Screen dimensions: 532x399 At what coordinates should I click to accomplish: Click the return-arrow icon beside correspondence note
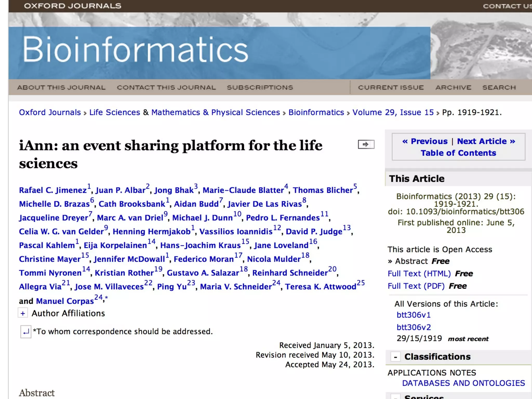pyautogui.click(x=26, y=332)
